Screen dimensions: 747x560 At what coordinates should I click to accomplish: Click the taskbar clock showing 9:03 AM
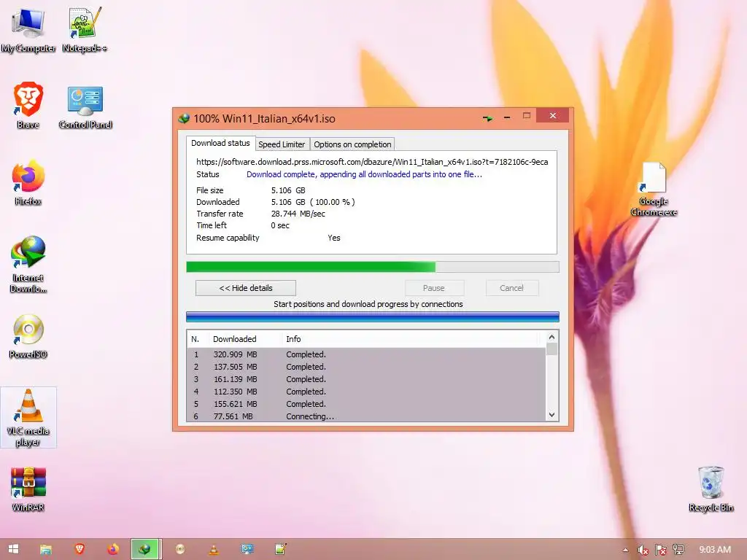coord(715,550)
